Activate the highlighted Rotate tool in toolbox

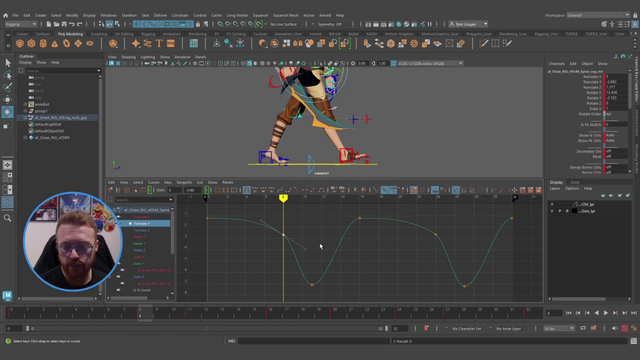tap(7, 112)
